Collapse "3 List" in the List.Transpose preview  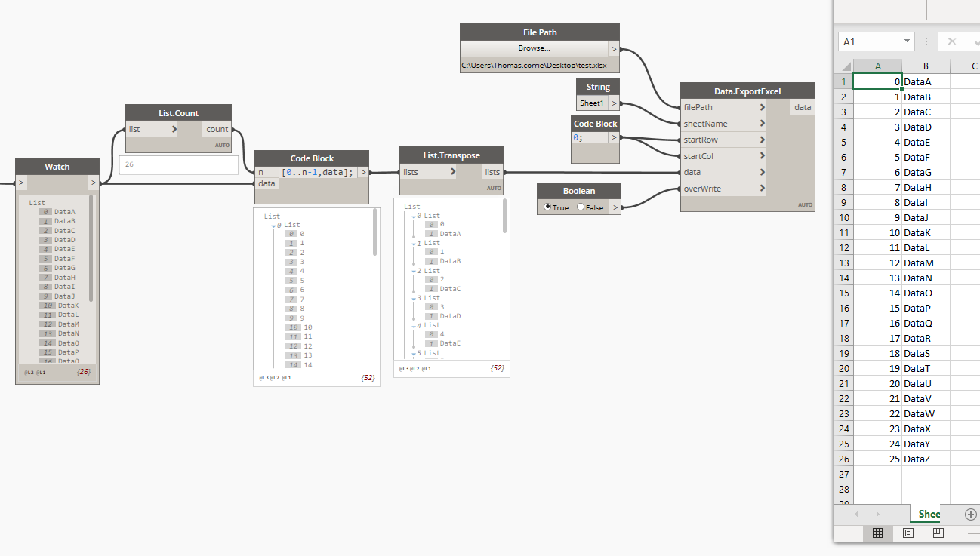coord(414,298)
